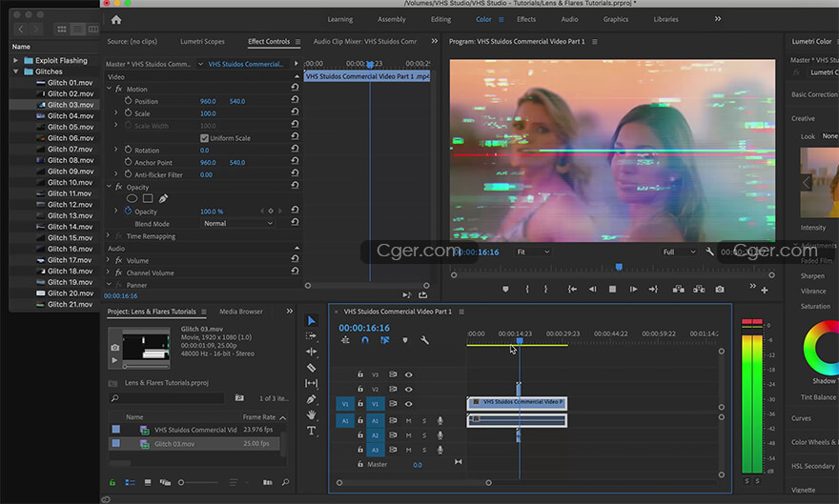
Task: Open the Fit zoom level dropdown
Action: coord(532,252)
